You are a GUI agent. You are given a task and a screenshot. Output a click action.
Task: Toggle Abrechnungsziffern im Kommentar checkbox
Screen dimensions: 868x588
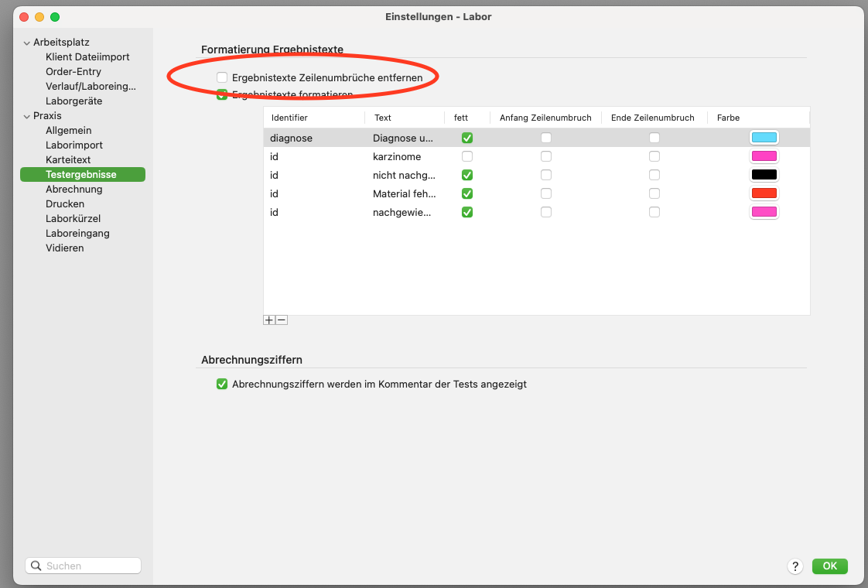pos(222,384)
